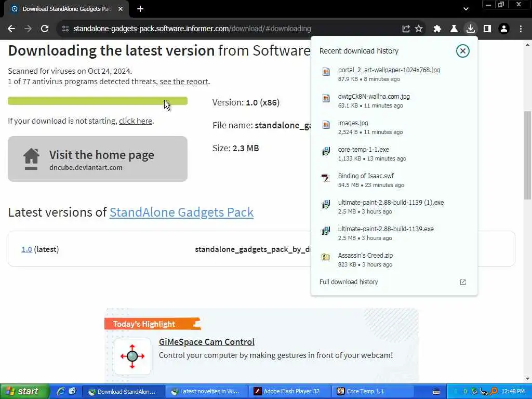Open the Windows start button

click(x=24, y=392)
